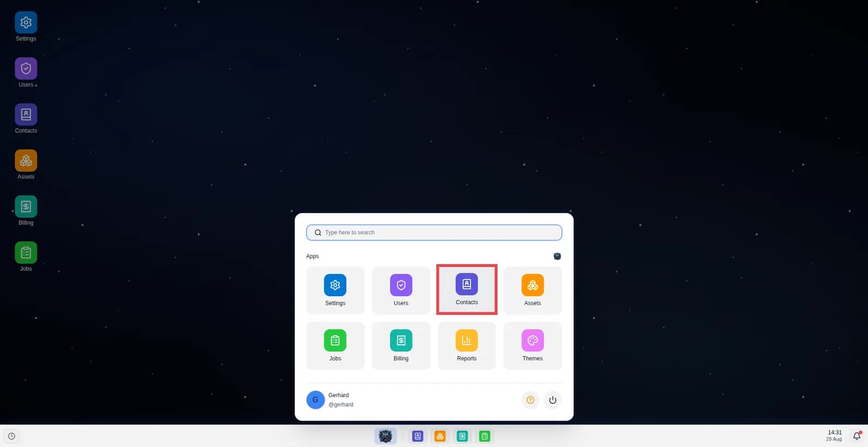Open the Users desktop shortcut

click(x=25, y=73)
